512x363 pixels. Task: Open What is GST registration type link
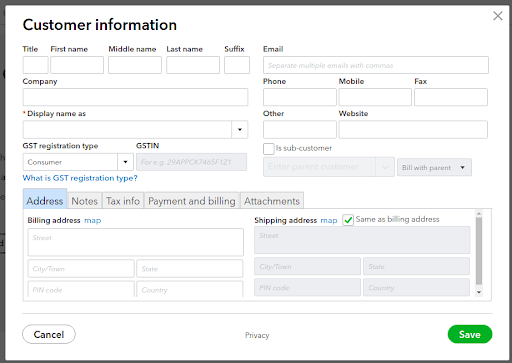pos(80,178)
